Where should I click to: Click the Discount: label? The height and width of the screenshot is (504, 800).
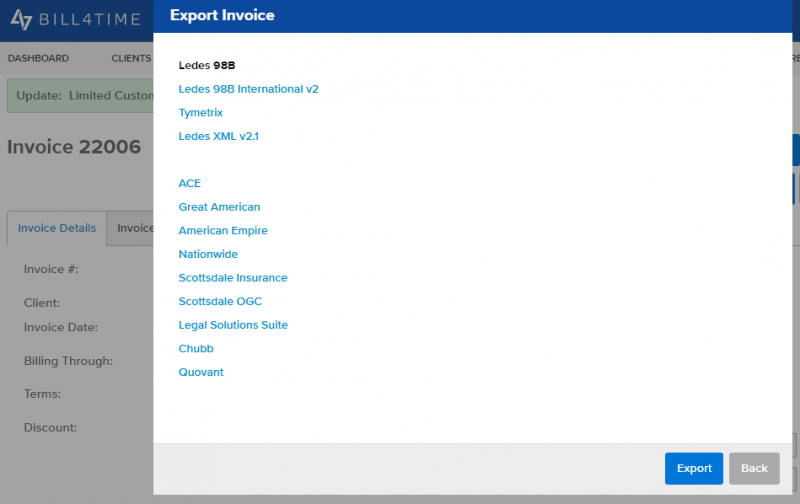(x=51, y=427)
